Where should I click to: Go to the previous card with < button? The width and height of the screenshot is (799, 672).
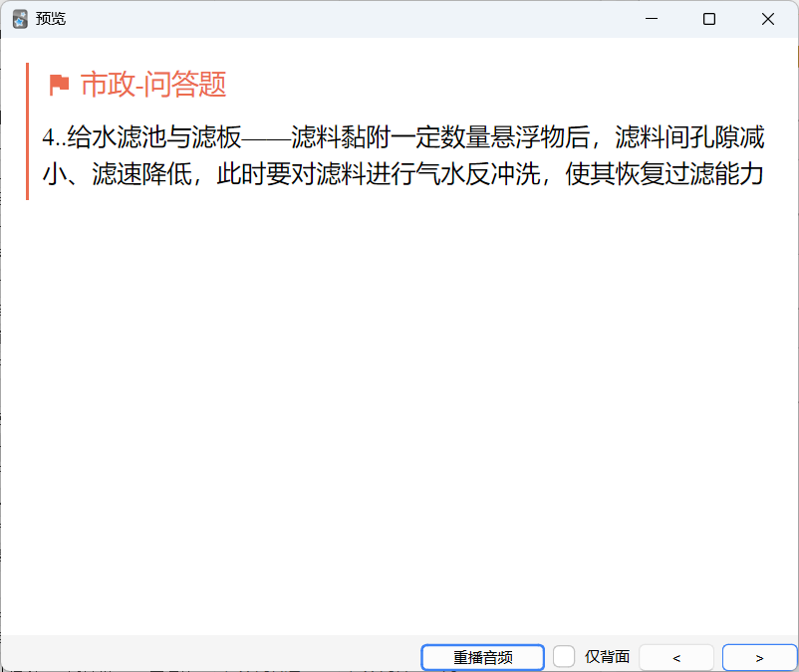pos(676,657)
